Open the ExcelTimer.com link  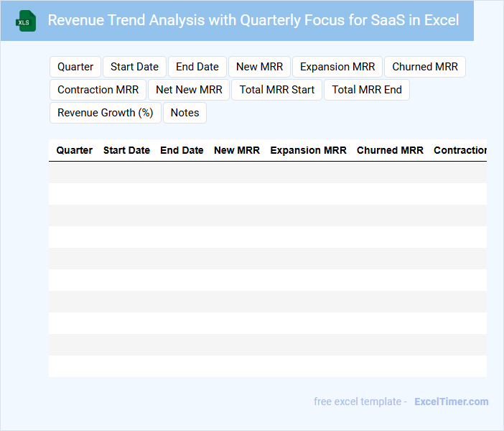(451, 402)
